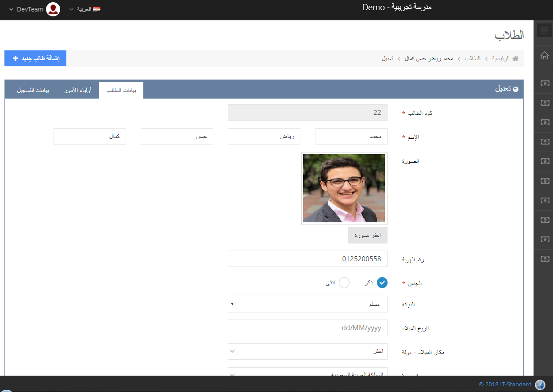
Task: Select the ذكر (male) radio button
Action: (382, 283)
